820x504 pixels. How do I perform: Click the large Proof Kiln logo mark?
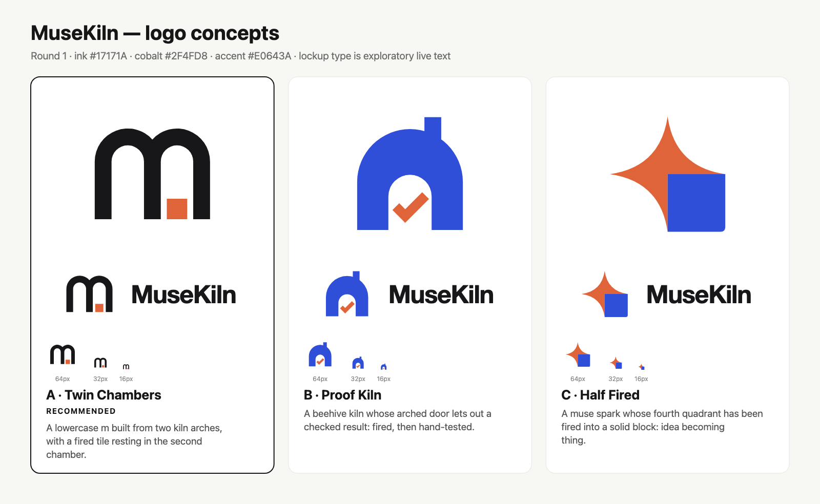[410, 174]
